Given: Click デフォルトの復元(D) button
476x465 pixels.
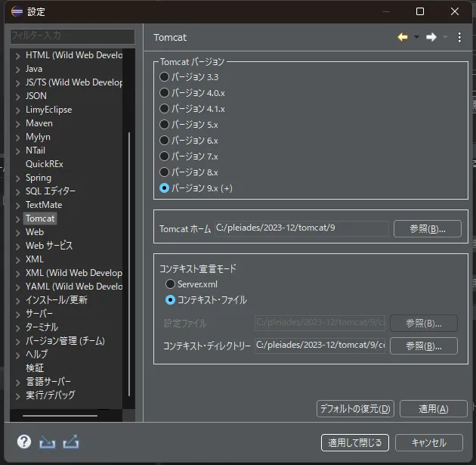Looking at the screenshot, I should tap(355, 409).
